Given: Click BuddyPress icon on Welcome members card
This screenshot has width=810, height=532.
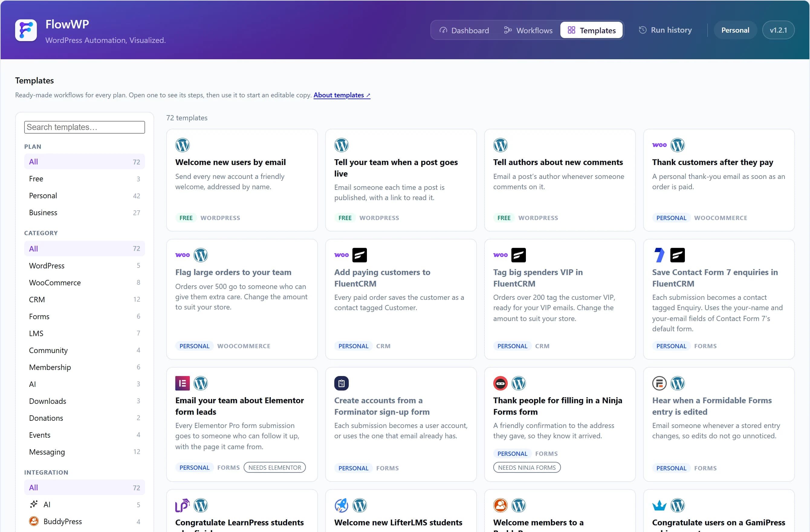Looking at the screenshot, I should point(500,505).
